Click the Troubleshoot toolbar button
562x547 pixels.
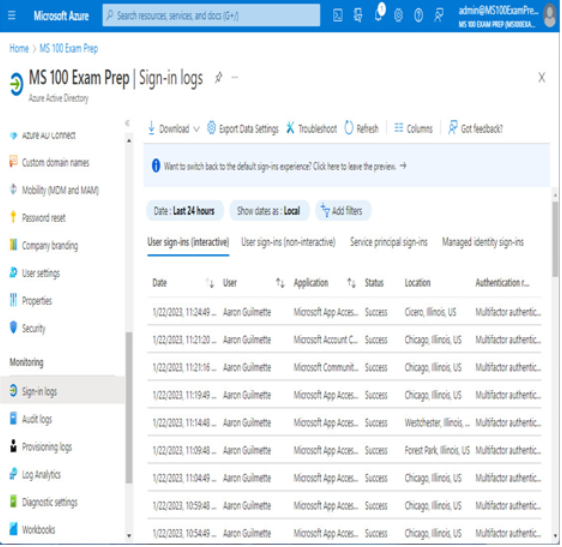(311, 129)
